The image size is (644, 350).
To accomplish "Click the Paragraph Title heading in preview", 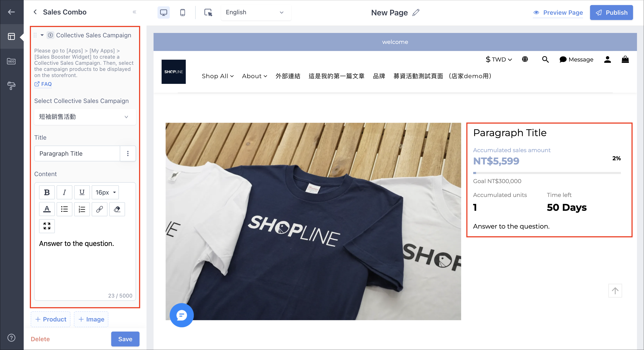I will click(510, 133).
